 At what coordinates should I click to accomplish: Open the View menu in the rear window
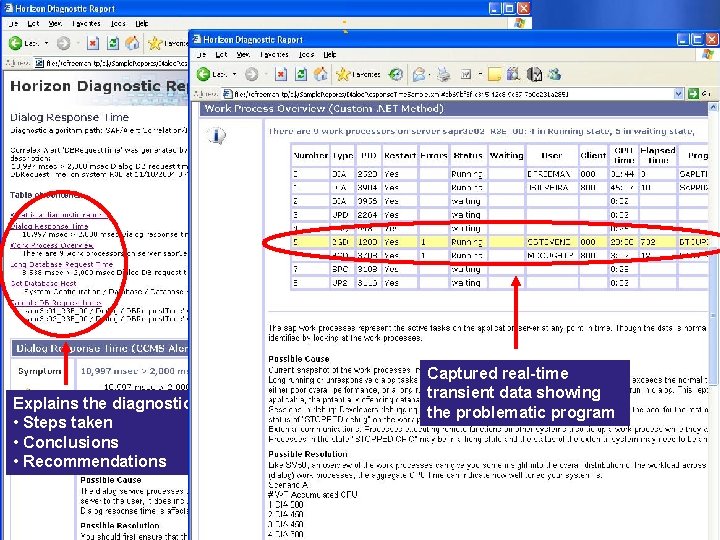tap(55, 23)
